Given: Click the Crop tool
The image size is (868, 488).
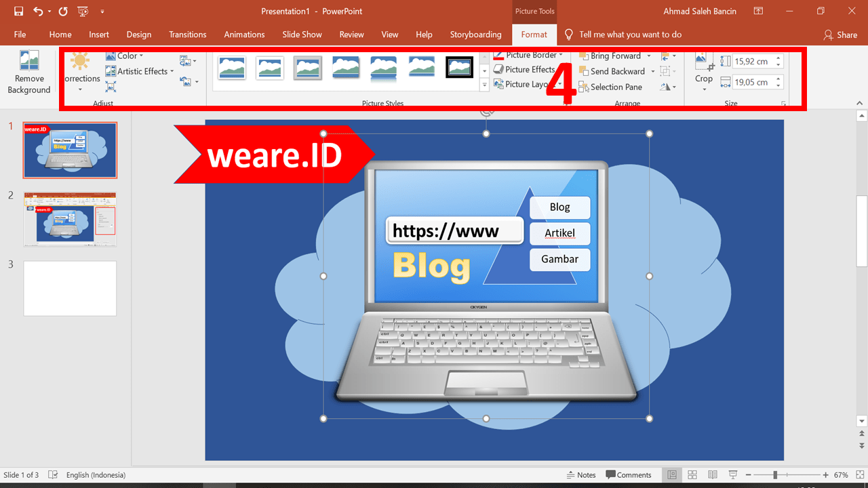Looking at the screenshot, I should click(x=704, y=72).
